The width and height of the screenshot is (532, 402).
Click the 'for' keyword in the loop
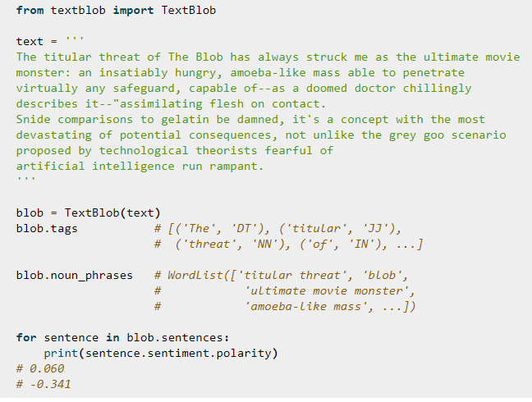point(26,337)
